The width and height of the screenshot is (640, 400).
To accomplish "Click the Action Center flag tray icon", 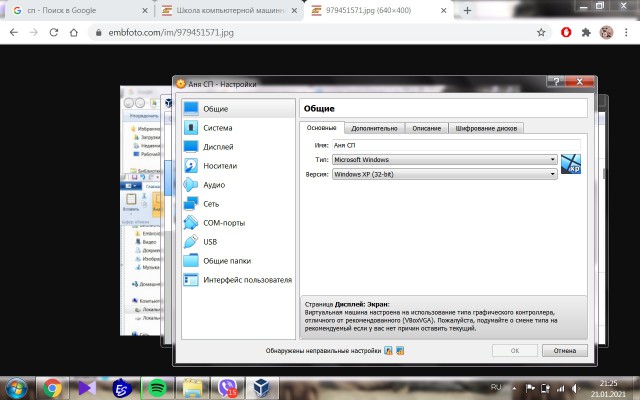I will tap(530, 388).
